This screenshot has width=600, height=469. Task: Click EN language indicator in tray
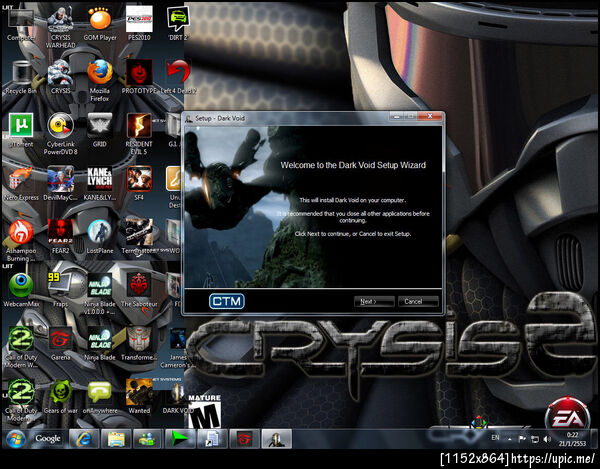click(x=495, y=438)
